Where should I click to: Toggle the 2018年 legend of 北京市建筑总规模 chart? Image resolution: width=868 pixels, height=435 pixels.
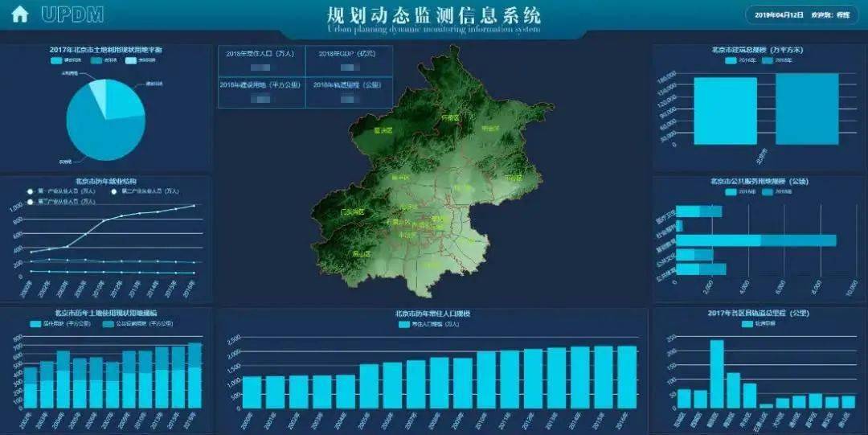[x=777, y=60]
